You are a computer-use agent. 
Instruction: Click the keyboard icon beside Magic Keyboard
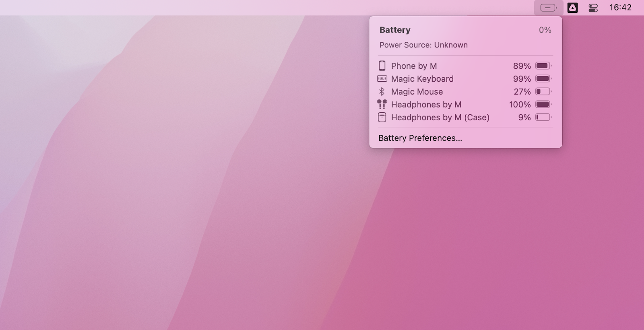382,78
